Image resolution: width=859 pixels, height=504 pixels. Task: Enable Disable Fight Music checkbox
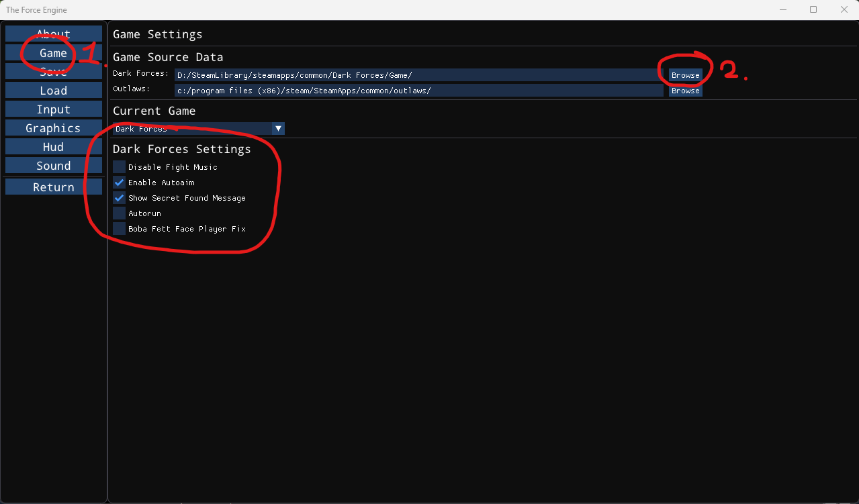coord(119,167)
